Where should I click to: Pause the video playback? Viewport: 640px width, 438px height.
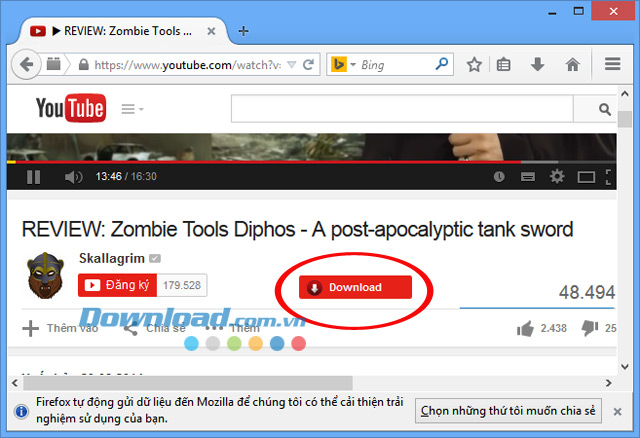tap(33, 177)
